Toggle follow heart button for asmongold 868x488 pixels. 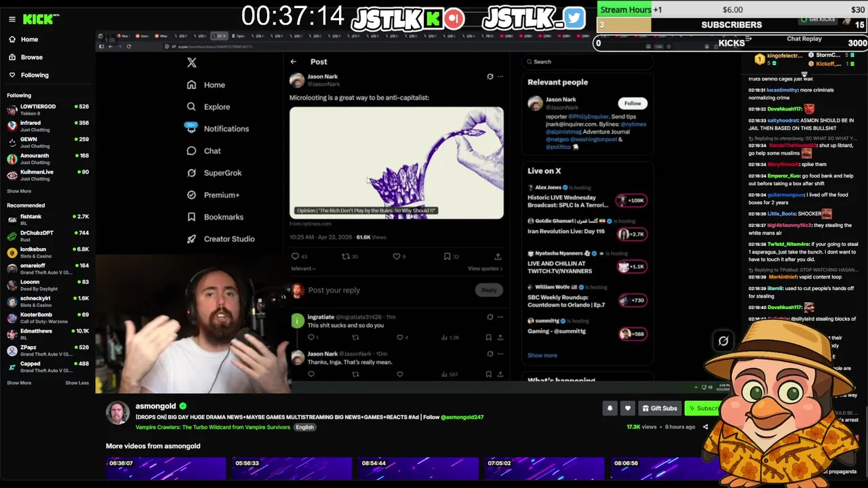tap(627, 408)
